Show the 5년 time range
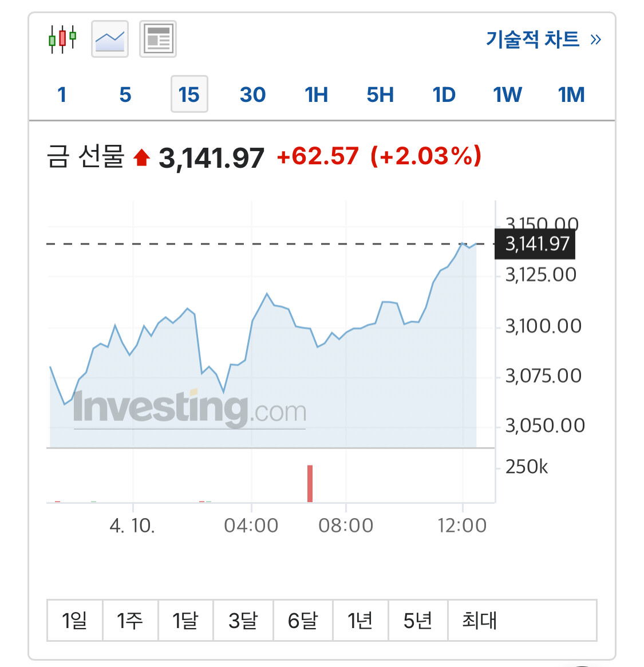 pos(418,620)
